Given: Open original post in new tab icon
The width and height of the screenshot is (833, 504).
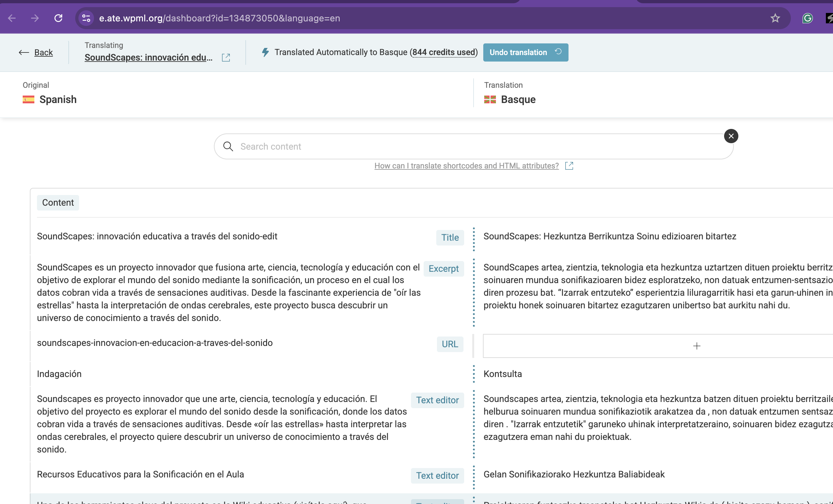Looking at the screenshot, I should [x=226, y=57].
